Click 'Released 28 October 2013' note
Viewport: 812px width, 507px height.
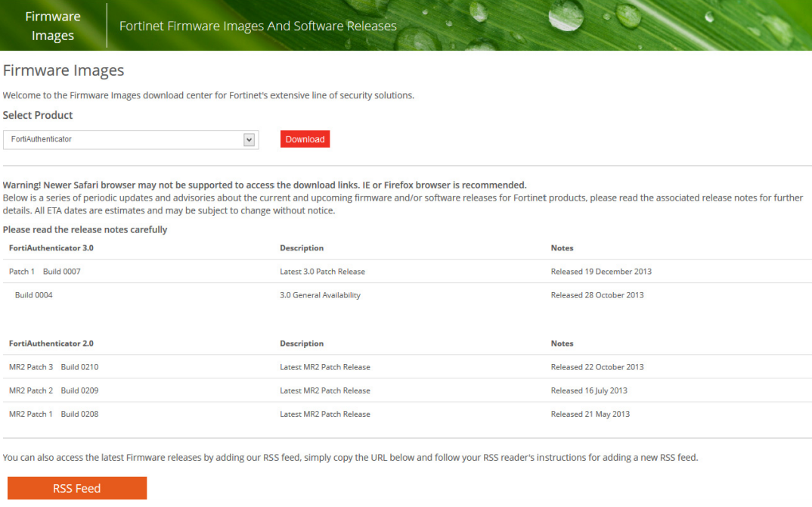point(597,295)
